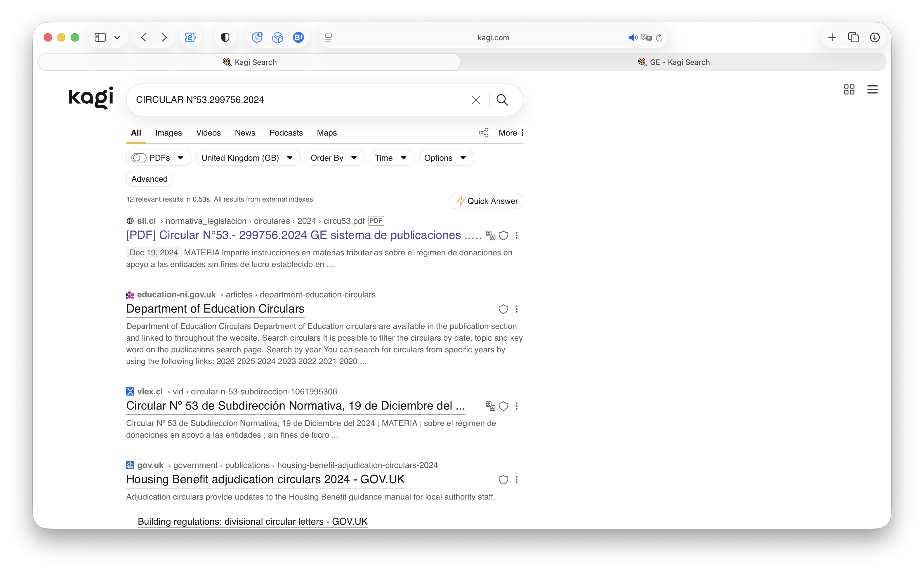Image resolution: width=924 pixels, height=572 pixels.
Task: Click the sii.cl domain breadcrumb
Action: click(146, 221)
